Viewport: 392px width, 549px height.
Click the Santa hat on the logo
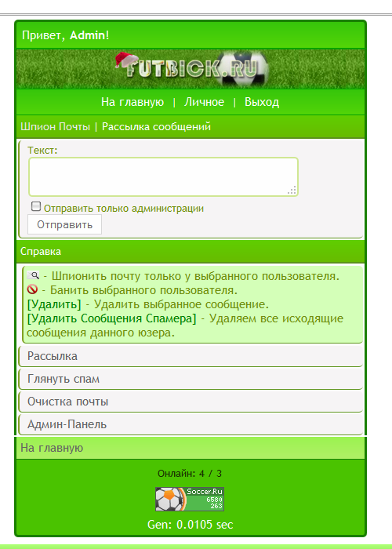click(x=125, y=60)
